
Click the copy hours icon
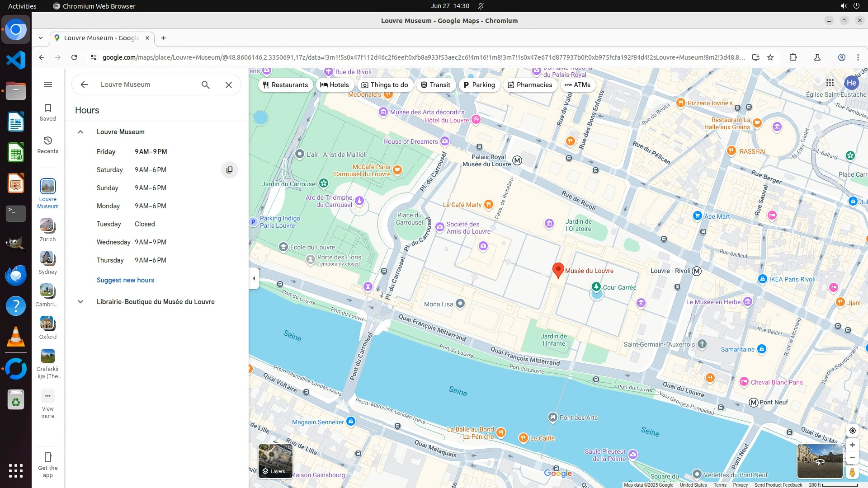point(229,170)
